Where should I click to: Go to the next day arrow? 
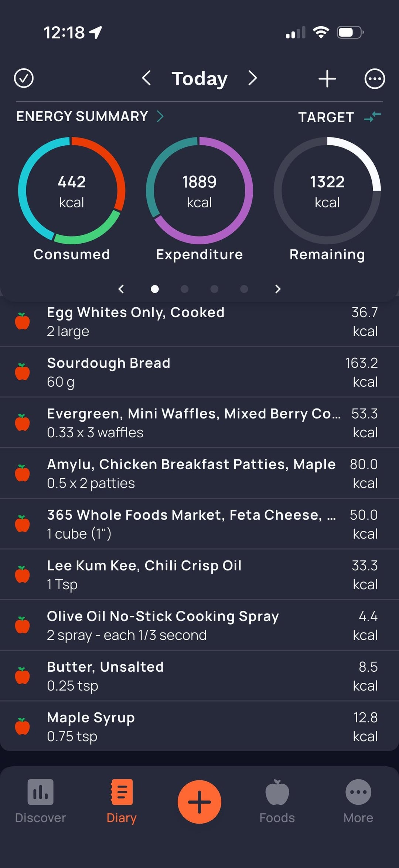tap(252, 78)
